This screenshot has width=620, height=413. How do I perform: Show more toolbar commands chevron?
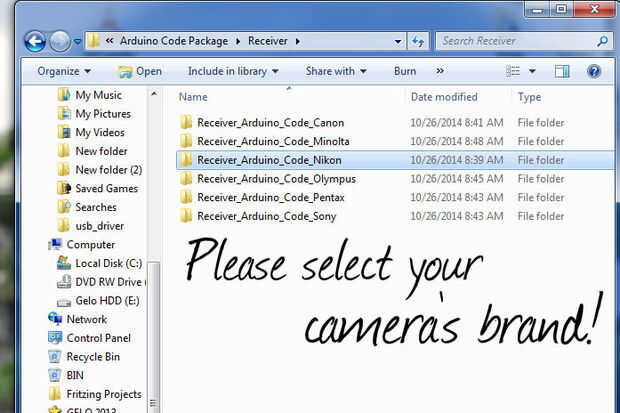(440, 71)
